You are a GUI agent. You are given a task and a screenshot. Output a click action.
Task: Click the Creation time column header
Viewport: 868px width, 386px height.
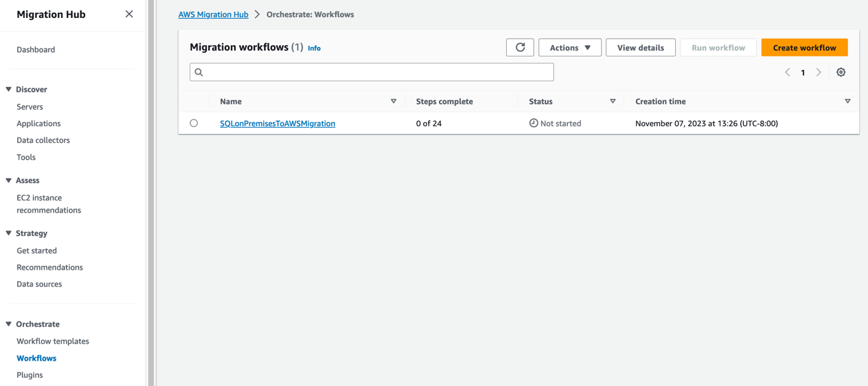(x=660, y=101)
